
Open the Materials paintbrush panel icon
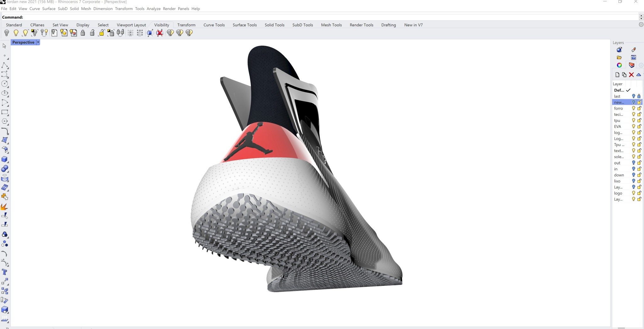pos(633,50)
